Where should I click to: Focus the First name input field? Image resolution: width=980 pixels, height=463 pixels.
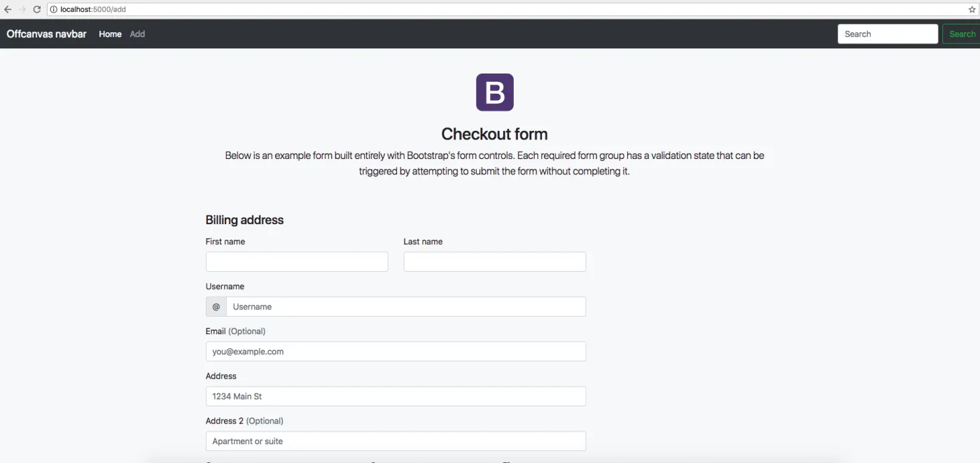coord(297,262)
